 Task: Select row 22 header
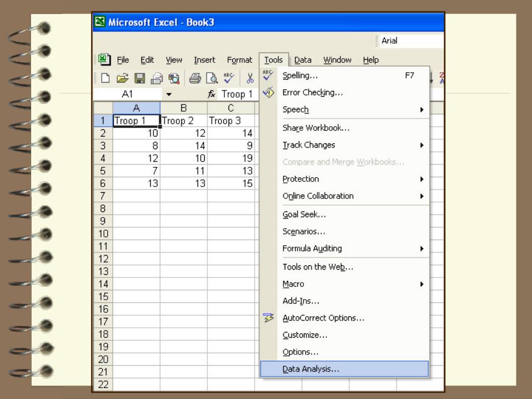103,385
